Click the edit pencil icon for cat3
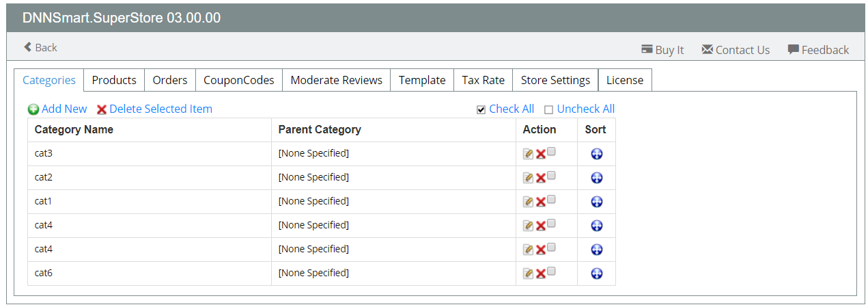Screen dimensions: 868x307 [x=528, y=154]
